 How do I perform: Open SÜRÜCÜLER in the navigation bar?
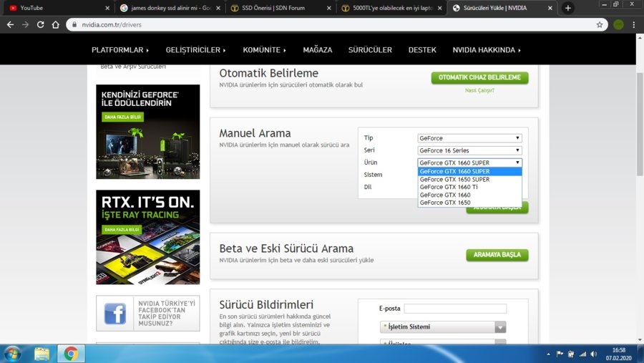point(370,49)
